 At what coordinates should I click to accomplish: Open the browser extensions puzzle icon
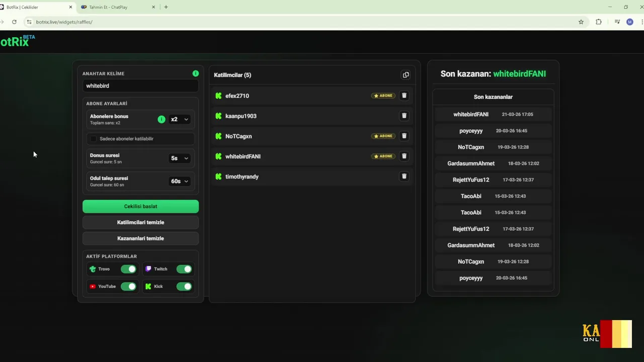coord(599,22)
